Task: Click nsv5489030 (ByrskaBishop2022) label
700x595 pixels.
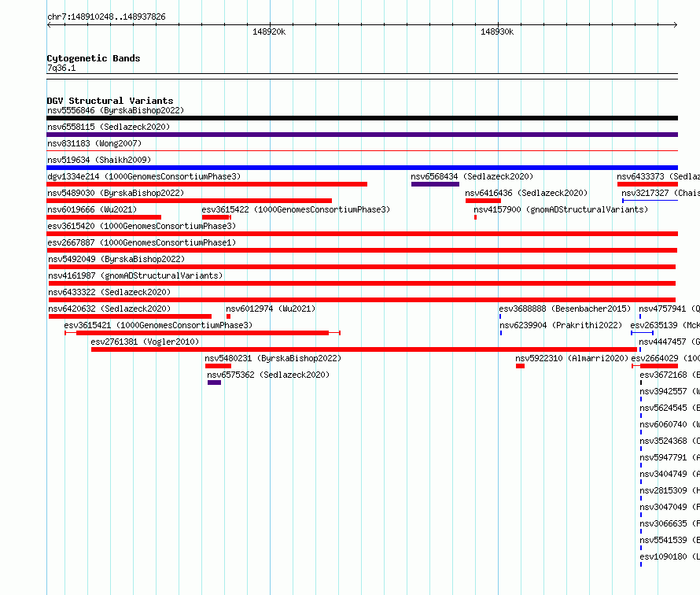Action: [116, 193]
